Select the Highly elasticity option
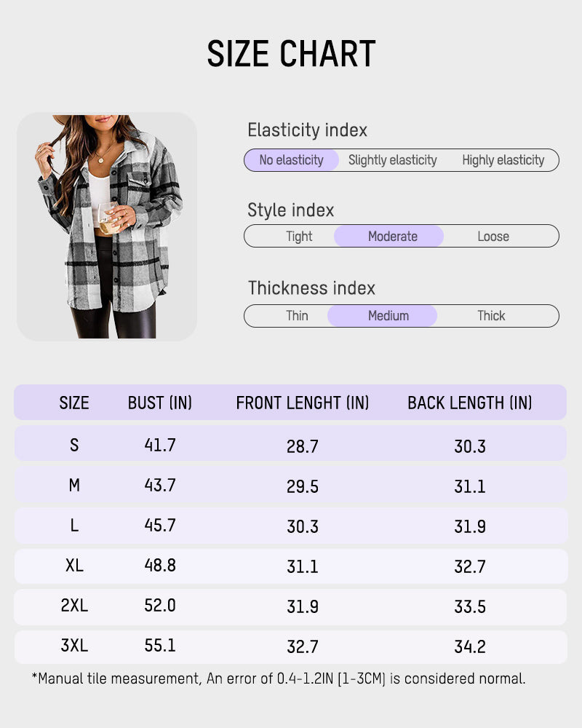 click(x=503, y=160)
